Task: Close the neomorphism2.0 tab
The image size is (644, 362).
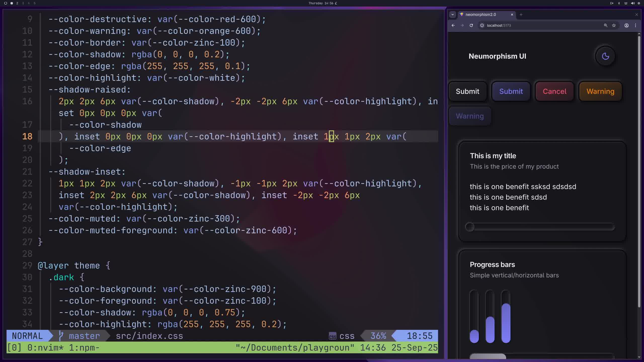Action: [512, 15]
